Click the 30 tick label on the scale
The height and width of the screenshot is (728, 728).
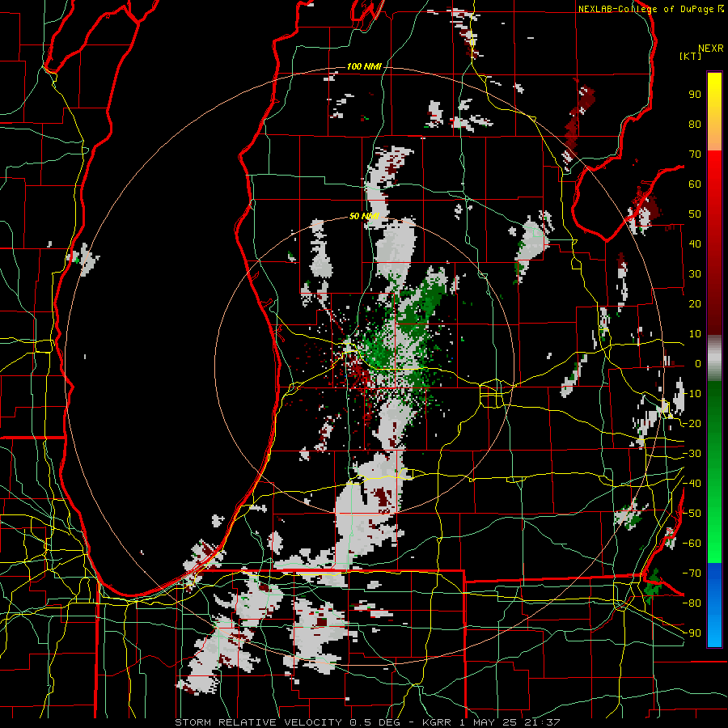pyautogui.click(x=695, y=274)
